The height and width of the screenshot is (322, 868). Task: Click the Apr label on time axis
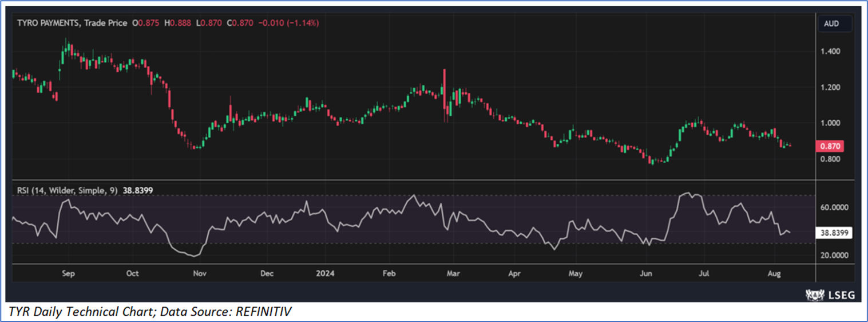pos(514,274)
